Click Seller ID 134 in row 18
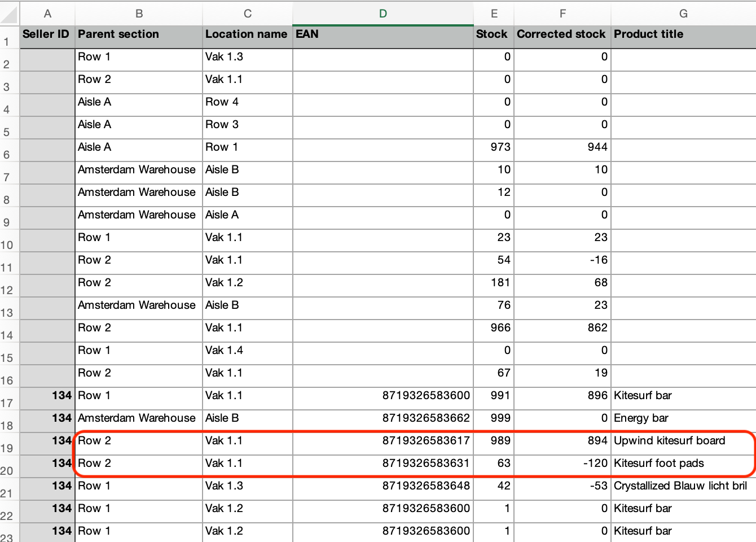The height and width of the screenshot is (542, 756). [x=47, y=421]
